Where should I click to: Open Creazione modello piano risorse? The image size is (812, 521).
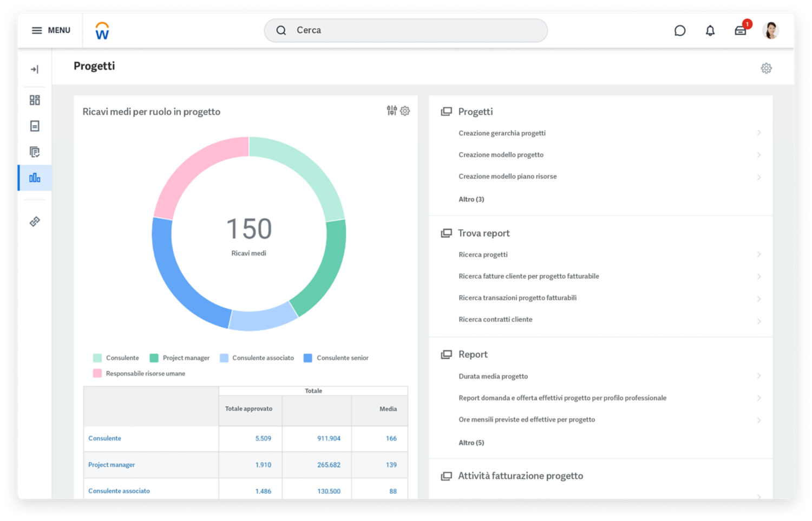pos(507,177)
